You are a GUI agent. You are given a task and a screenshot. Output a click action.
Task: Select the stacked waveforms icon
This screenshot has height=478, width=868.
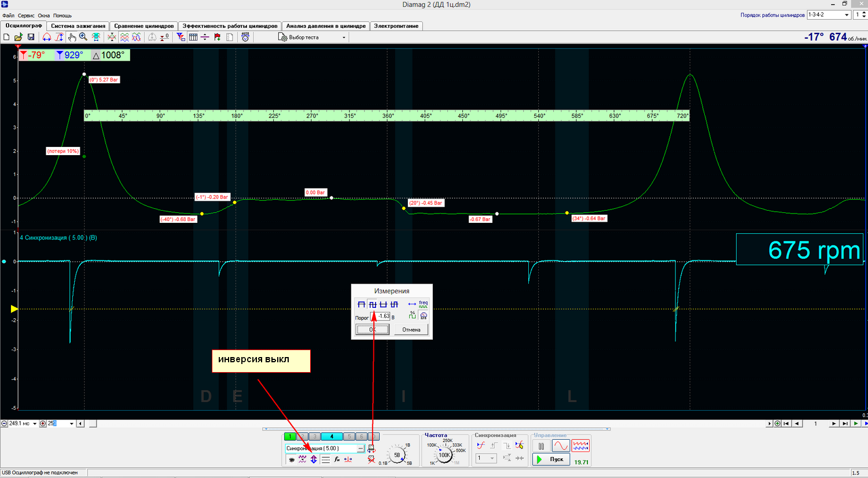[x=125, y=37]
